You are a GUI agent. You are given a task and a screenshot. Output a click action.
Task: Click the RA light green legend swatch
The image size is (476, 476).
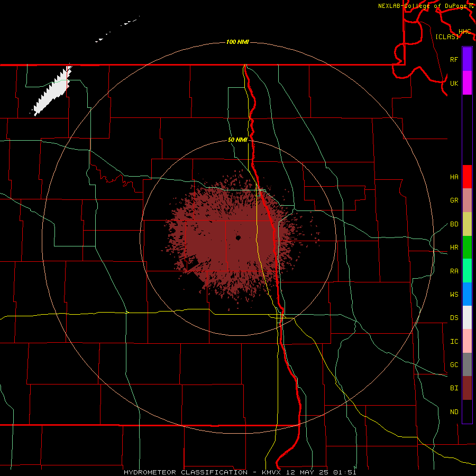click(467, 271)
